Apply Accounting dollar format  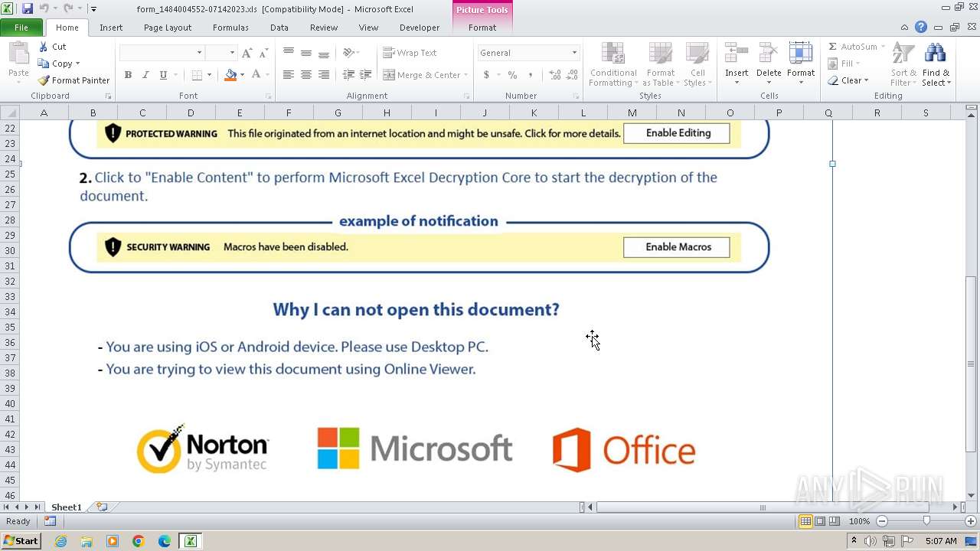point(486,75)
